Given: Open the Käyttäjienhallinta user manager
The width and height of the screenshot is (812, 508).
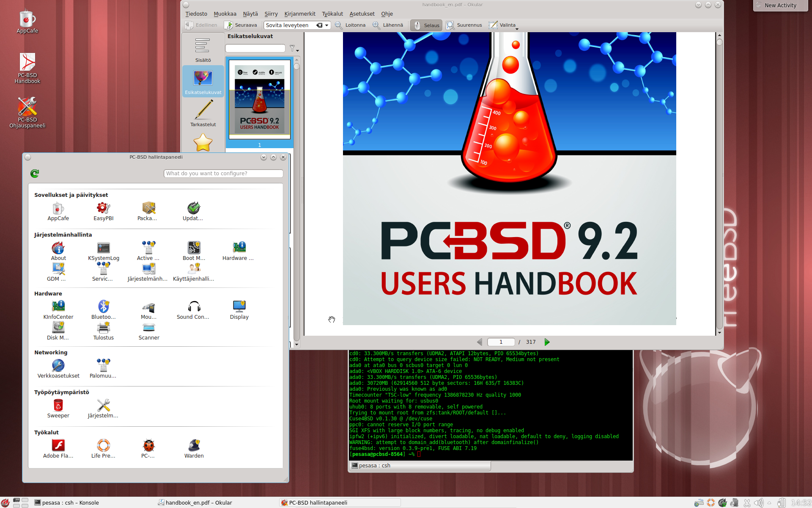Looking at the screenshot, I should [x=194, y=272].
